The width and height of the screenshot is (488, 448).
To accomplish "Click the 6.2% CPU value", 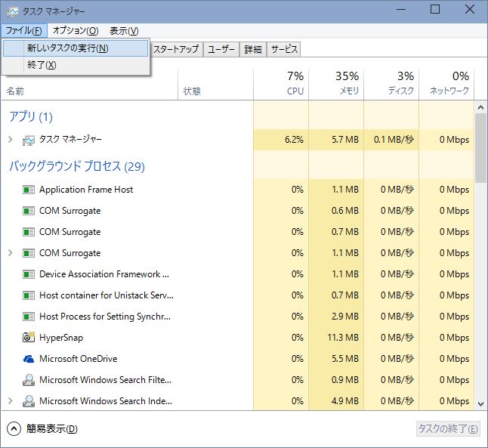I will tap(294, 140).
